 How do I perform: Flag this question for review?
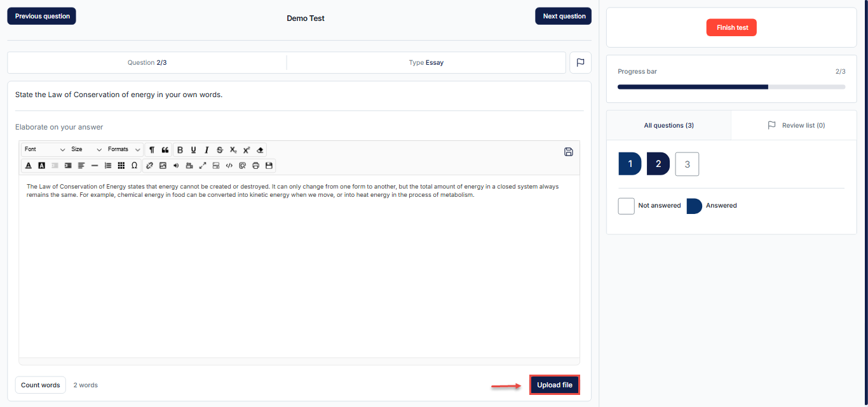581,63
